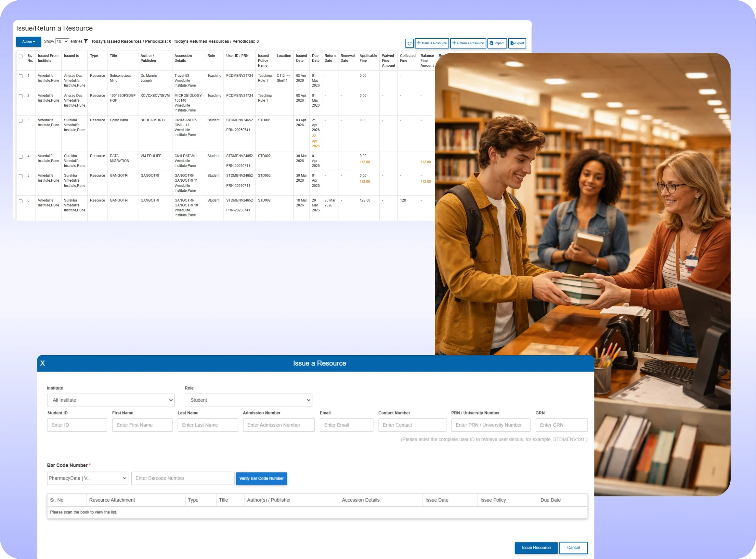The width and height of the screenshot is (756, 559).
Task: Click Verify Bar Code Number button
Action: point(261,478)
